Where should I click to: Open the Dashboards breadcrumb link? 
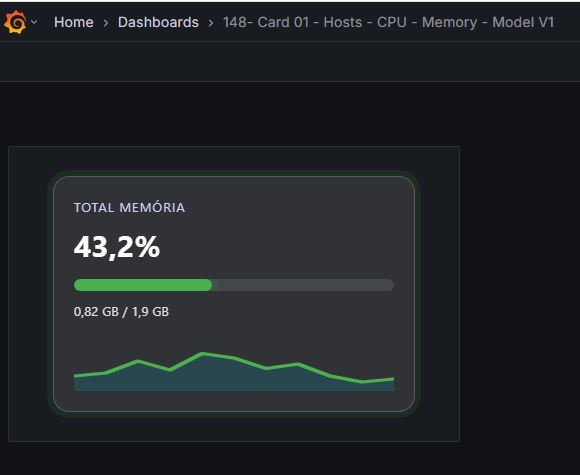158,23
